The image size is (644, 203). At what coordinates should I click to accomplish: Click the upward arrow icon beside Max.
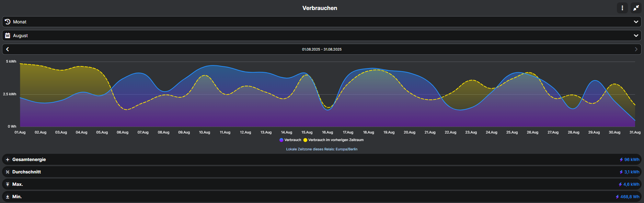click(x=8, y=184)
